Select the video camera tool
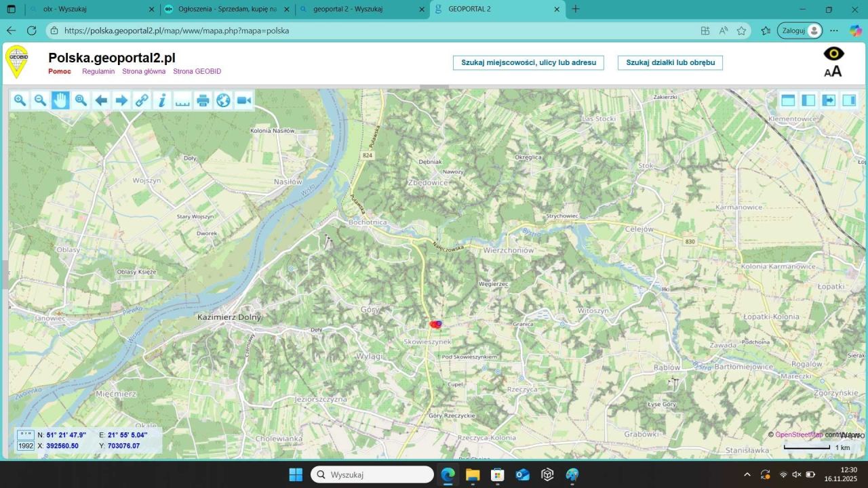Screen dimensions: 868x488 [x=243, y=100]
